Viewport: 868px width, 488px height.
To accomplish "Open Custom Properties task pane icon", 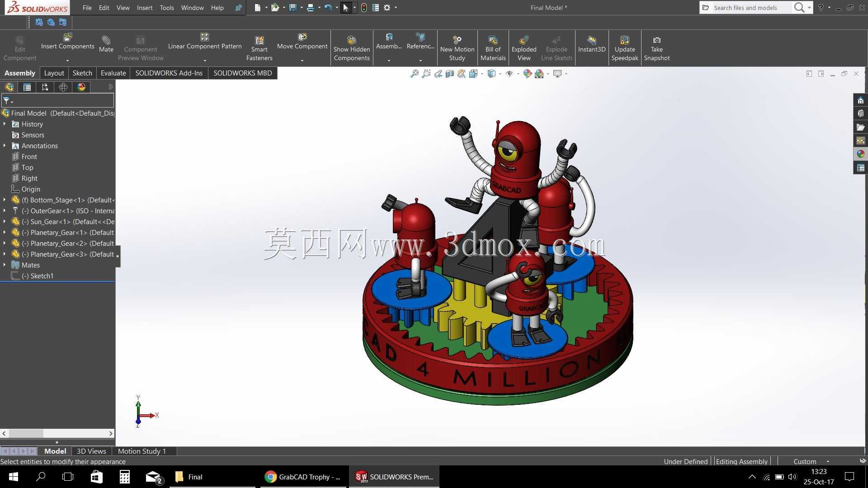I will coord(860,168).
